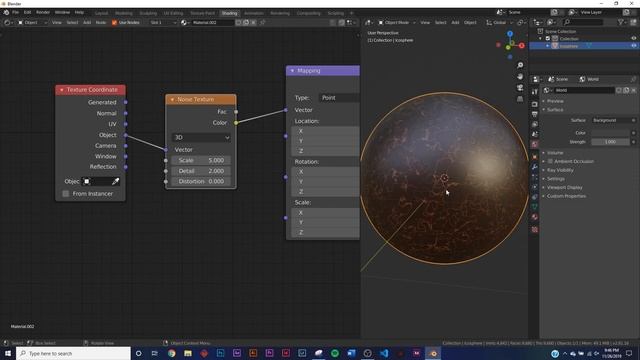Viewport: 640px width, 360px height.
Task: Expand the Ray Visibility panel
Action: [x=560, y=170]
